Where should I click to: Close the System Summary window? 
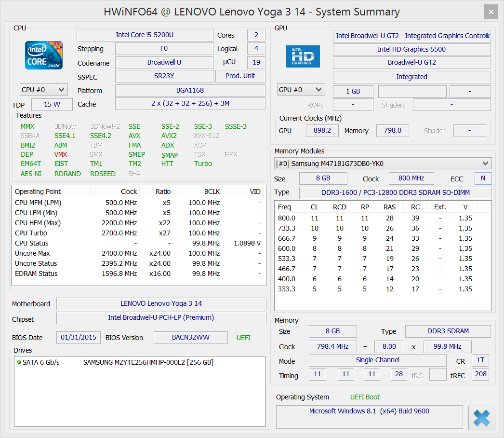click(491, 12)
